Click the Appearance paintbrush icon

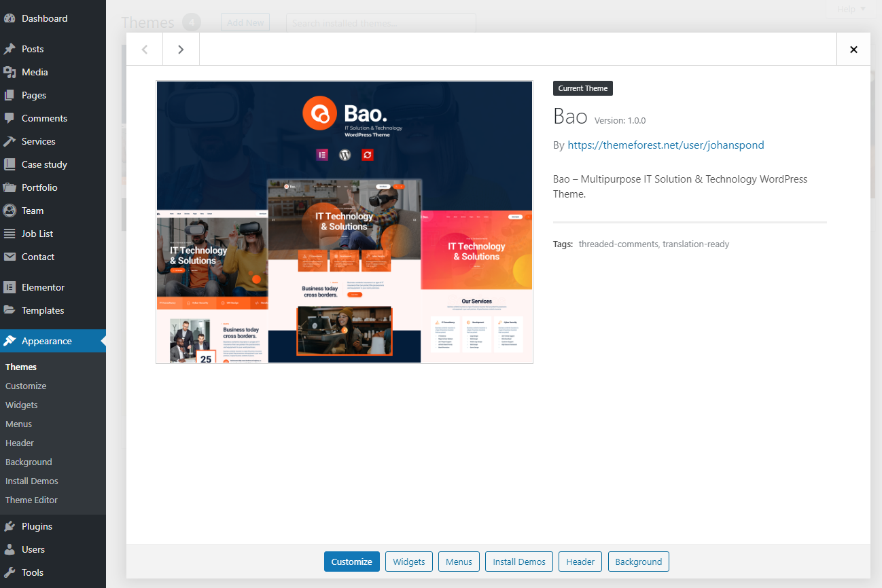click(x=10, y=341)
